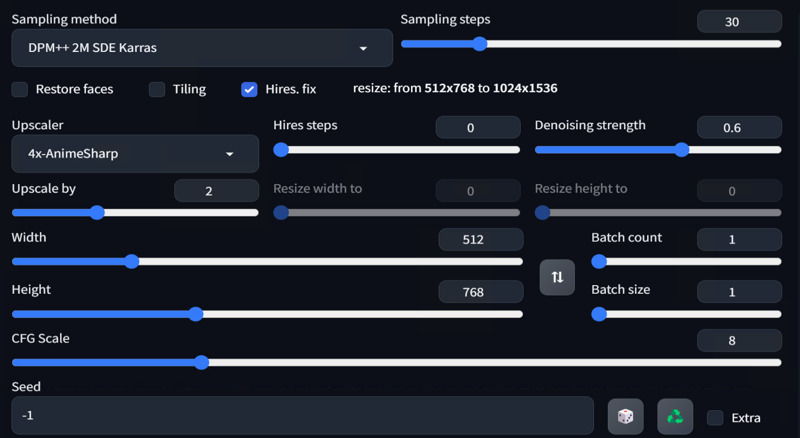Select the Sampling steps number box
The width and height of the screenshot is (800, 438).
739,22
